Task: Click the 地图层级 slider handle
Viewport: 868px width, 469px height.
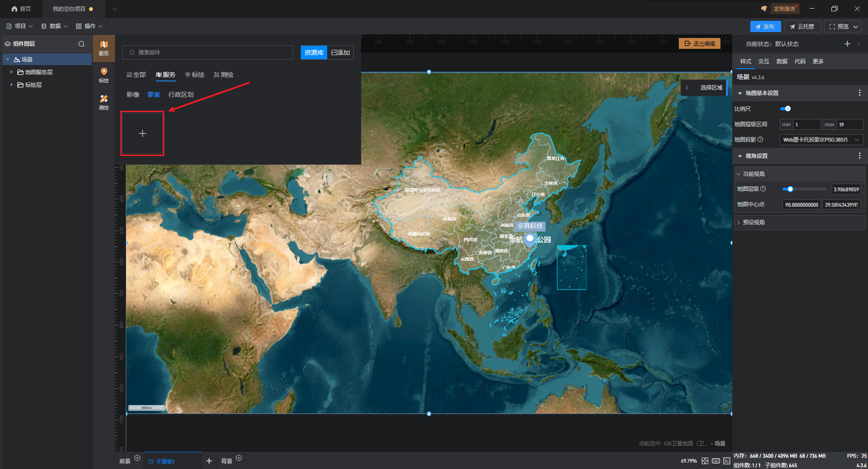Action: (x=790, y=189)
